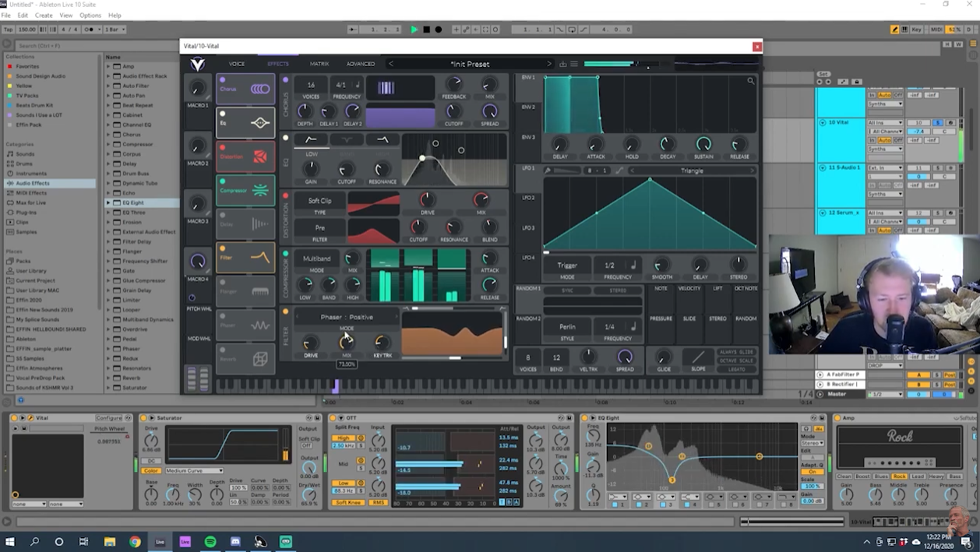
Task: Choose the EQ low shelf shape button
Action: point(311,139)
